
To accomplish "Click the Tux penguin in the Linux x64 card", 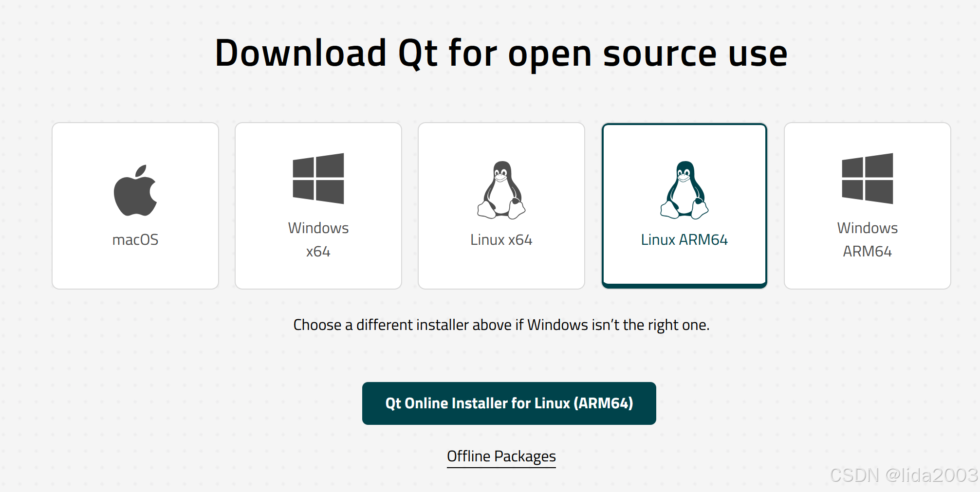I will pos(501,190).
